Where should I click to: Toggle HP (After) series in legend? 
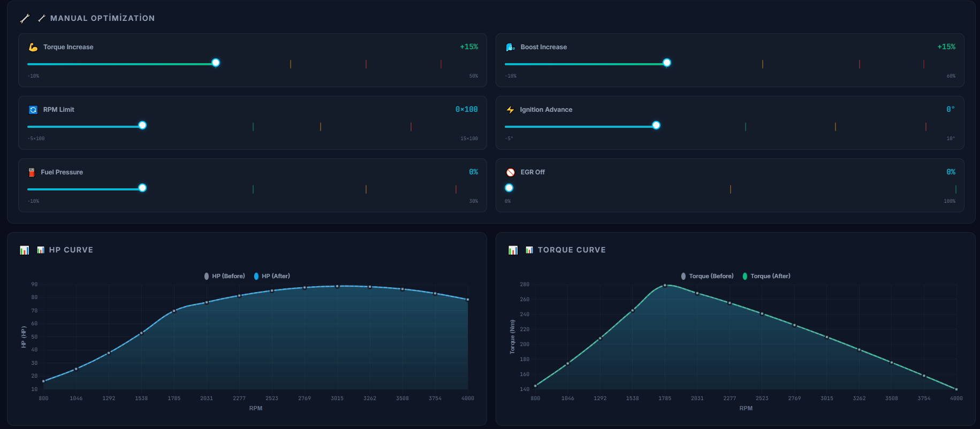pyautogui.click(x=272, y=276)
